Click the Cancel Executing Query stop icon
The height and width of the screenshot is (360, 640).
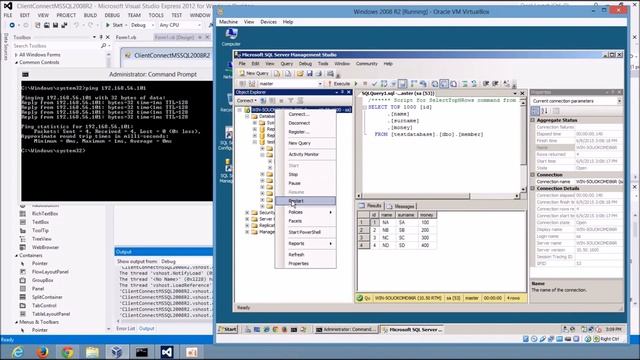365,84
